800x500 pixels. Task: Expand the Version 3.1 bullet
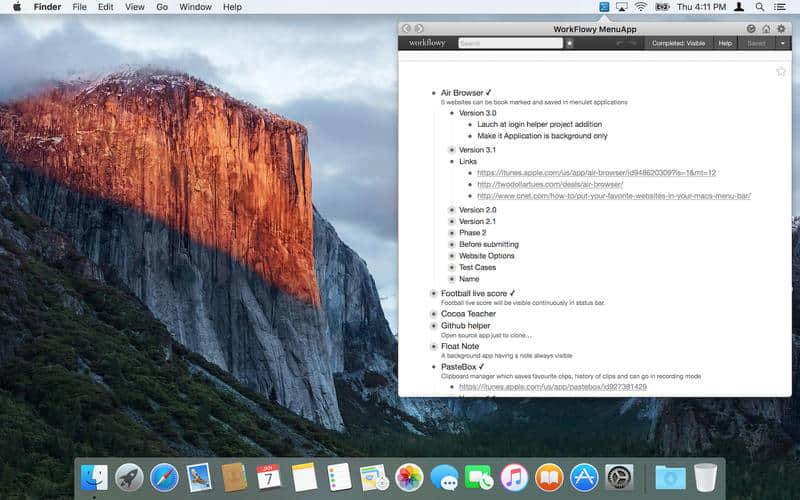[x=452, y=150]
